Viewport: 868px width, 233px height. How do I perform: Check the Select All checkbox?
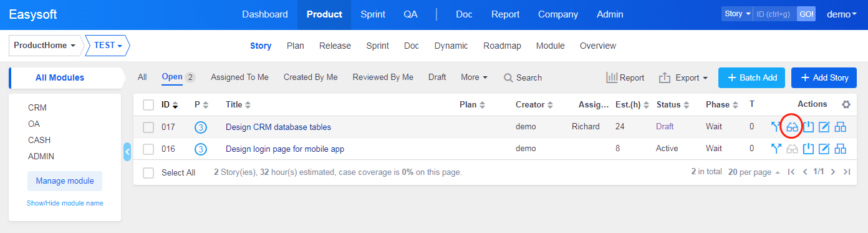[148, 173]
